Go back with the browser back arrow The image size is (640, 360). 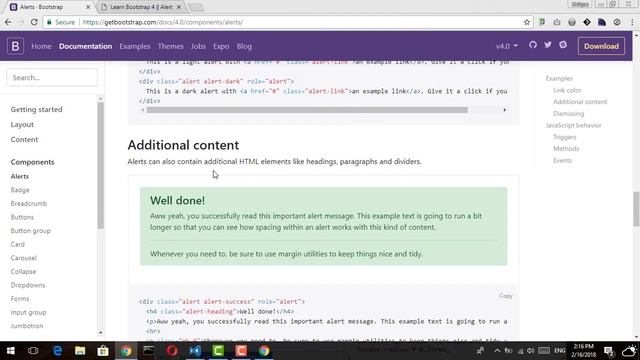(x=8, y=22)
